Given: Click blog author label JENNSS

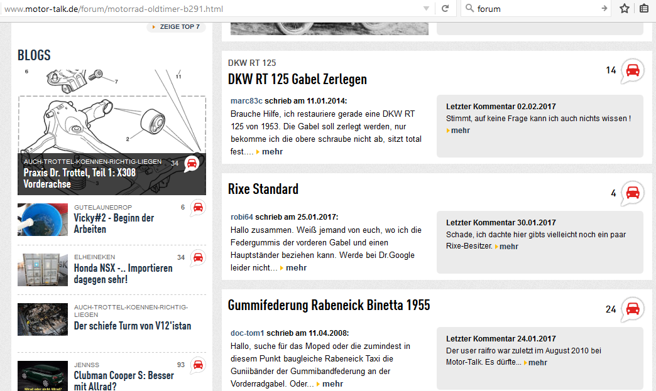Looking at the screenshot, I should [87, 365].
